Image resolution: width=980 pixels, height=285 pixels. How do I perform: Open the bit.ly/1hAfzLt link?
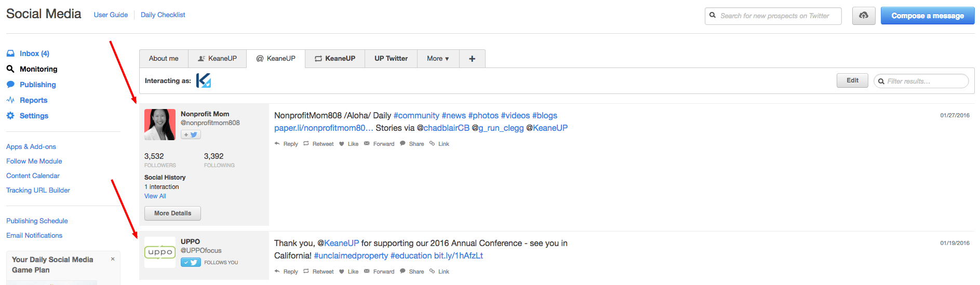[x=459, y=255]
